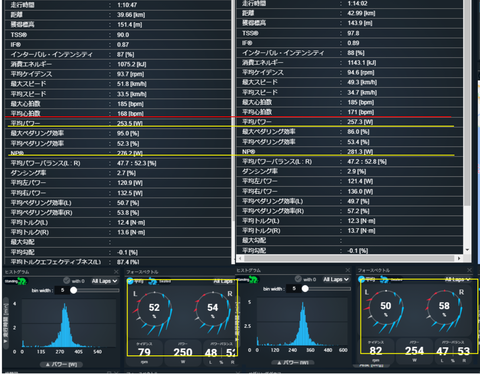The image size is (480, 375).
Task: Select the average right power value 136.0 [W]
Action: 360,192
